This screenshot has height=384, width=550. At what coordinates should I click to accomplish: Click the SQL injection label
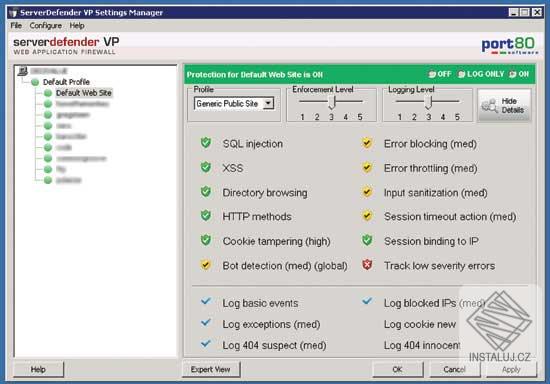tap(253, 144)
